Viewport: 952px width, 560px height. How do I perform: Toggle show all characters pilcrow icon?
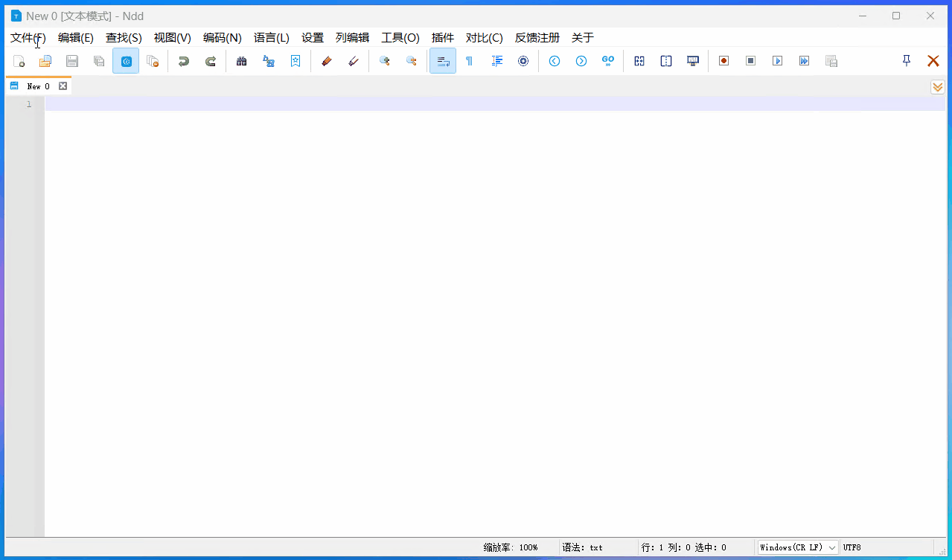coord(469,61)
